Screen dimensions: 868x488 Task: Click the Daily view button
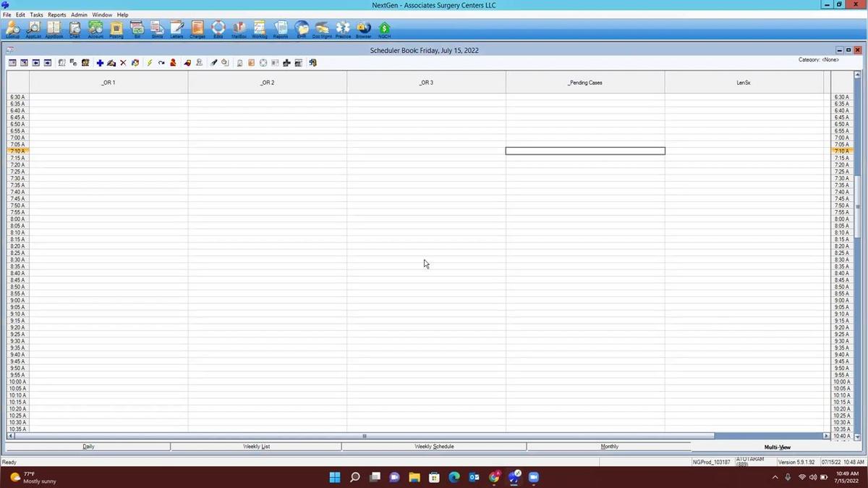point(88,447)
